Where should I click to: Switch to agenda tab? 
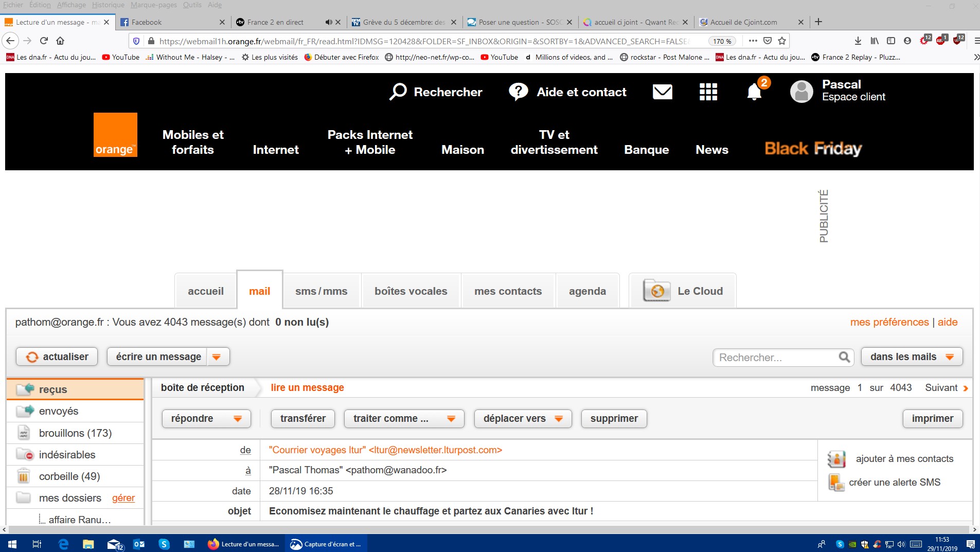click(x=587, y=291)
